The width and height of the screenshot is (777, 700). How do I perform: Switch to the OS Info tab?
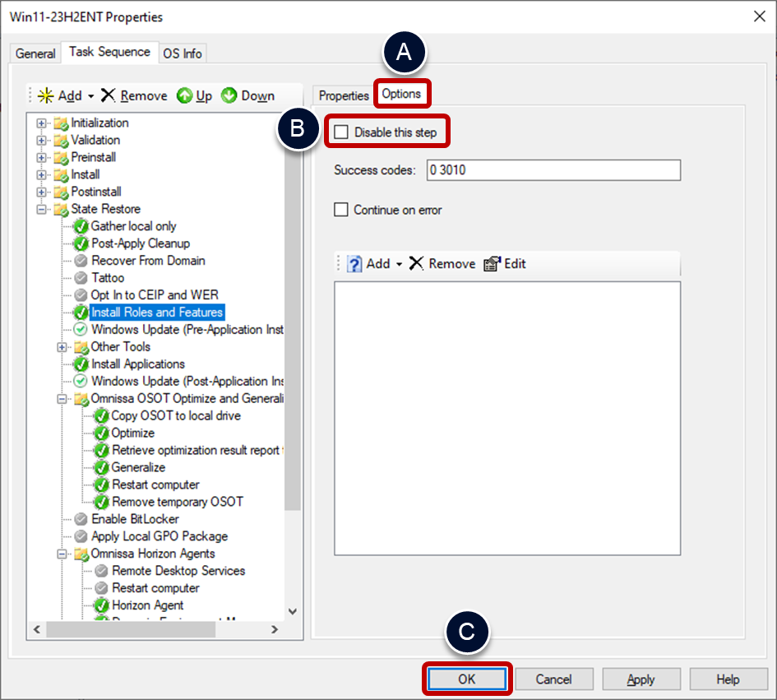[x=182, y=53]
